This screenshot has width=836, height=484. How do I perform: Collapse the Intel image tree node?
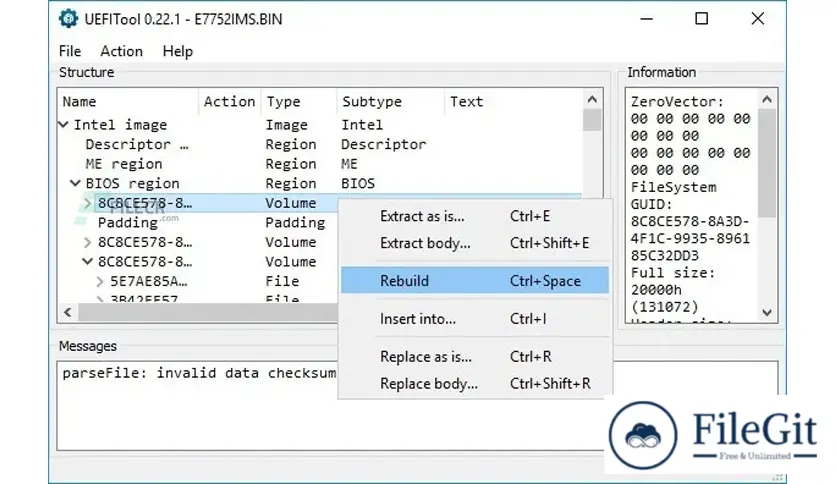point(63,125)
